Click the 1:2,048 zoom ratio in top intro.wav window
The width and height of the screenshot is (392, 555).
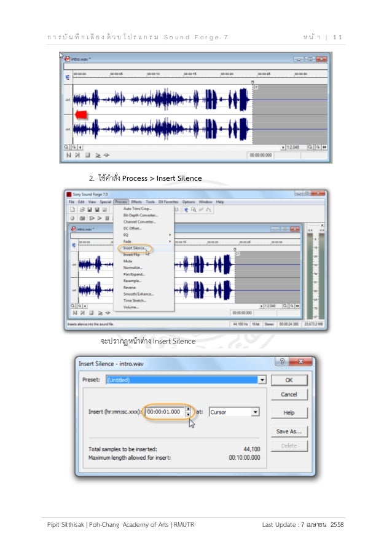(x=293, y=148)
